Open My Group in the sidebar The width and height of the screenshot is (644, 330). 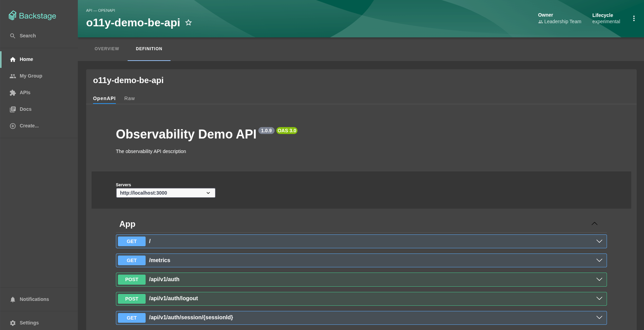[39, 76]
